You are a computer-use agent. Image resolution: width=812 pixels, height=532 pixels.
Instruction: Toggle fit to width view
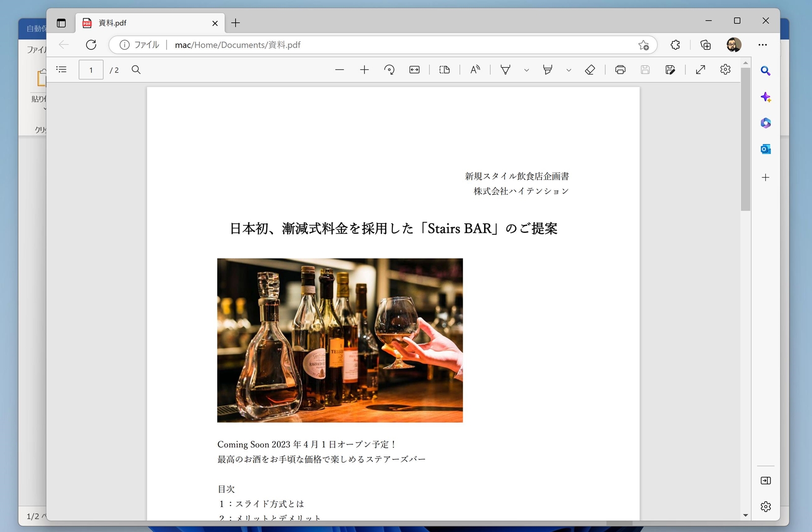[414, 69]
